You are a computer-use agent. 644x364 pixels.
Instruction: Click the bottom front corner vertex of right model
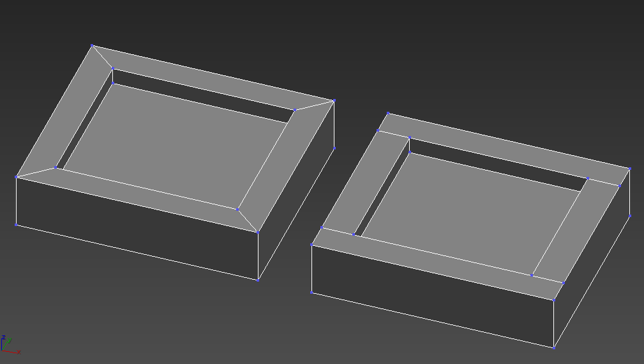coord(554,347)
